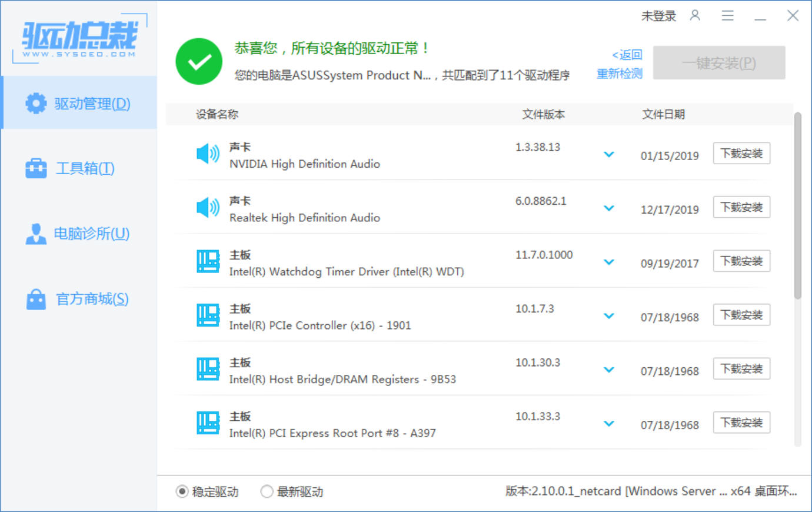Click 下载安装 for PCIe Controller (x16) - 1901
812x512 pixels.
(x=741, y=315)
